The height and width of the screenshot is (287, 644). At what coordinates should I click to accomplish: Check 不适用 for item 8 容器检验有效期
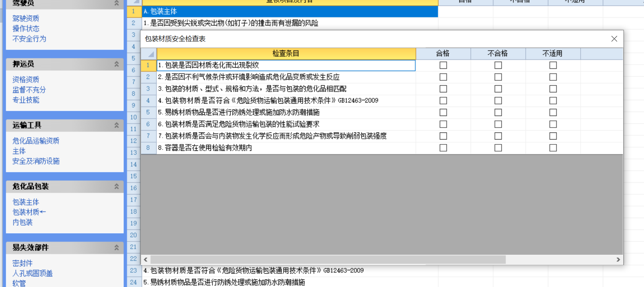[x=553, y=148]
